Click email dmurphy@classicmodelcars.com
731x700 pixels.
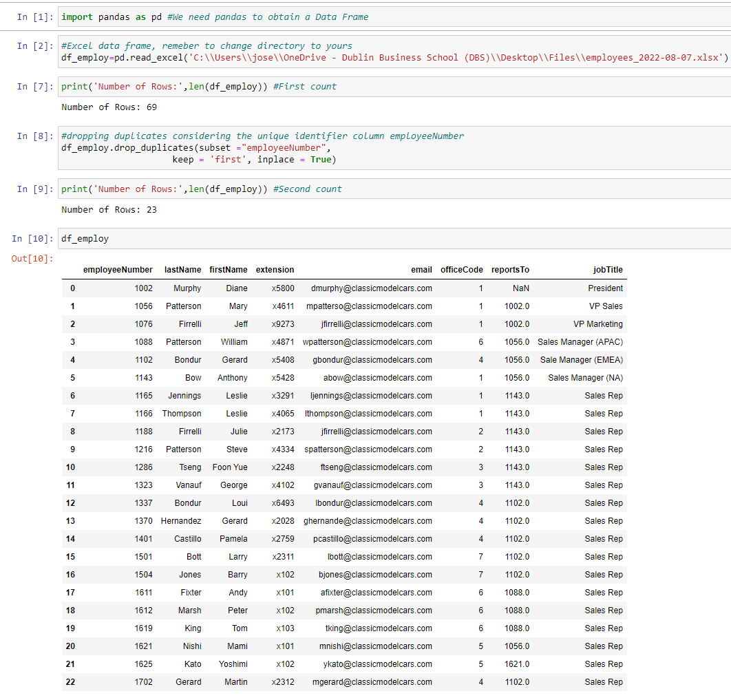tap(372, 288)
